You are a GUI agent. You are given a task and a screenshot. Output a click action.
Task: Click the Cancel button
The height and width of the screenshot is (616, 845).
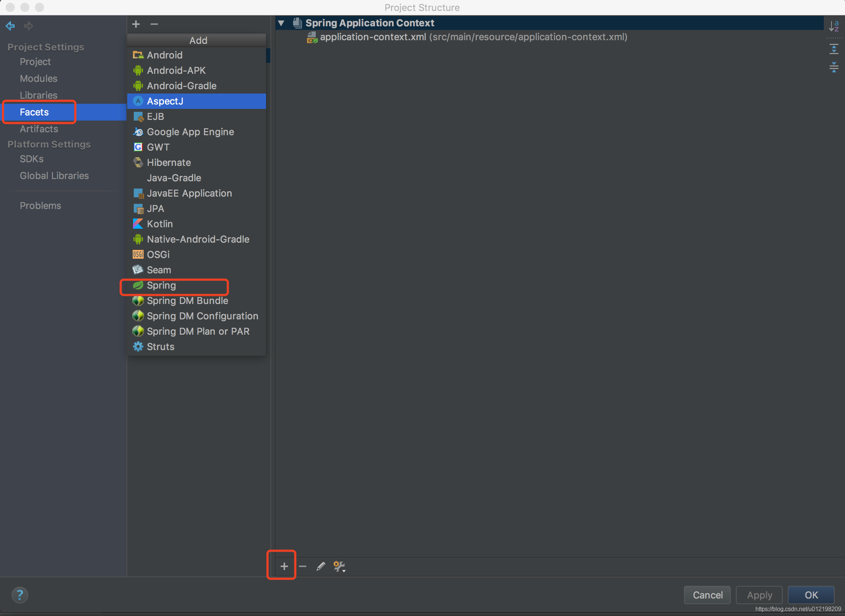tap(707, 595)
